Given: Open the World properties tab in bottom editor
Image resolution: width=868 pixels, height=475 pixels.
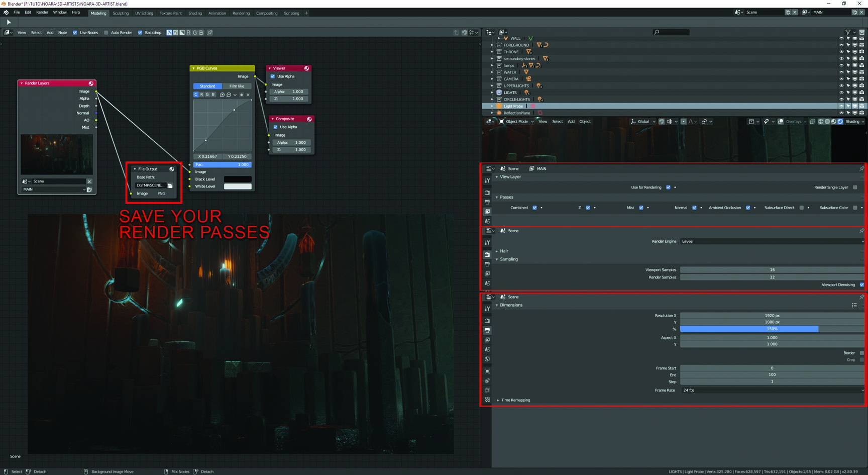Looking at the screenshot, I should point(487,359).
